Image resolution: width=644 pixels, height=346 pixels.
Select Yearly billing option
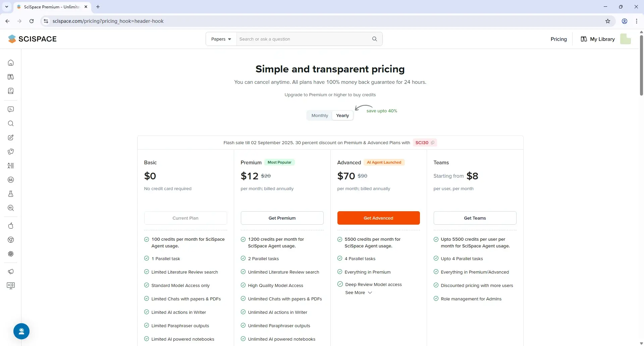tap(342, 115)
